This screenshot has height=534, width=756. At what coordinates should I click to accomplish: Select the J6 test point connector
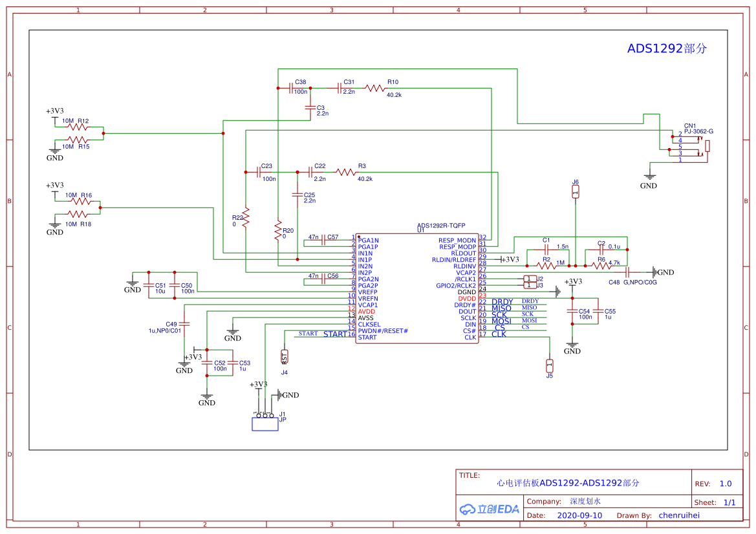coord(575,191)
